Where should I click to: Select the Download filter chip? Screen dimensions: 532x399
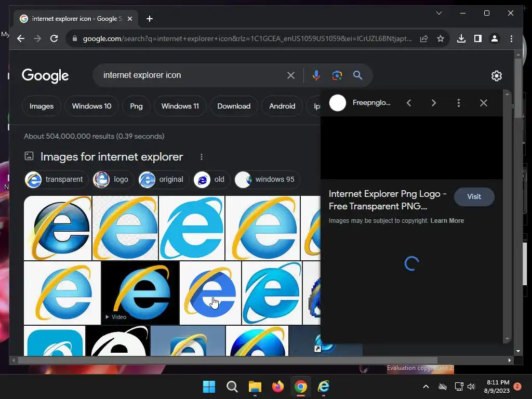[234, 106]
